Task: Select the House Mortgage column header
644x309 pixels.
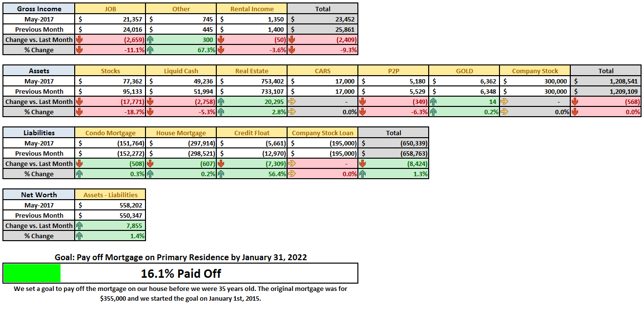Action: [181, 133]
